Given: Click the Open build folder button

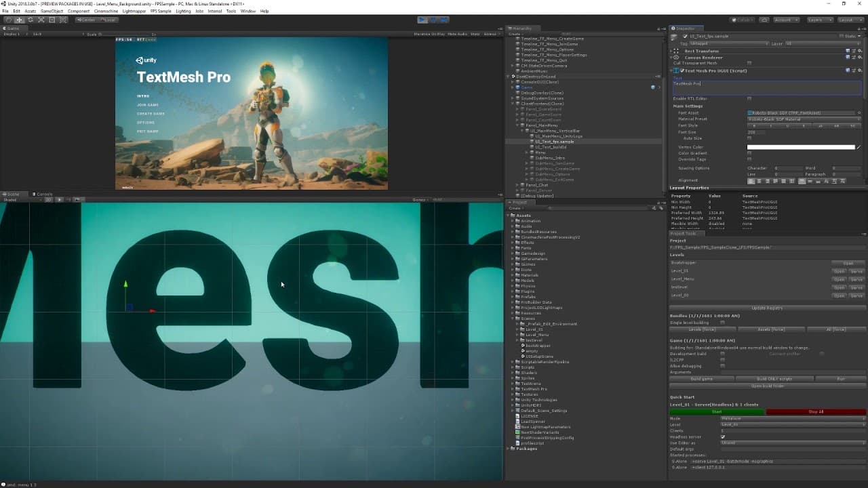Looking at the screenshot, I should pos(768,386).
